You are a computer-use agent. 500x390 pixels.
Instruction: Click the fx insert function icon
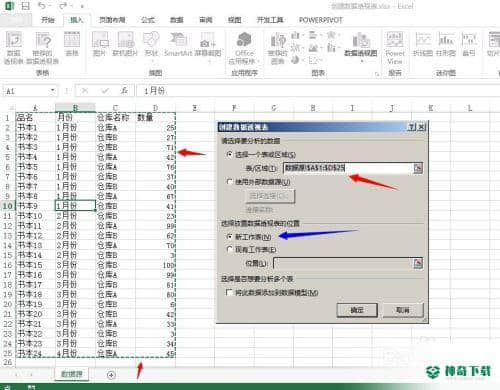tap(124, 90)
